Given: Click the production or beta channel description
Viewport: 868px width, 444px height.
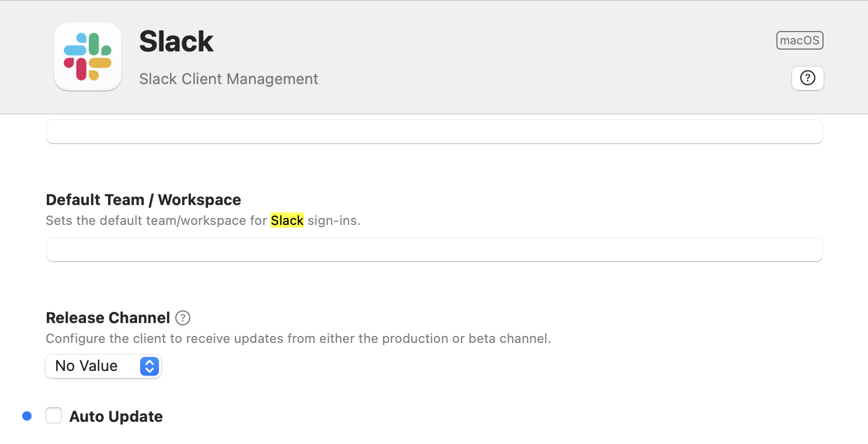Looking at the screenshot, I should coord(298,339).
